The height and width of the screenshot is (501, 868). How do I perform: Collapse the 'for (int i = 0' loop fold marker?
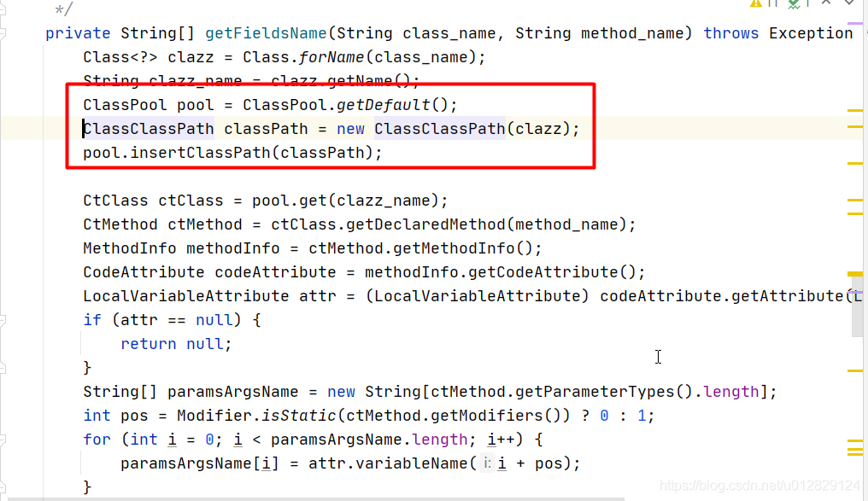pos(3,440)
